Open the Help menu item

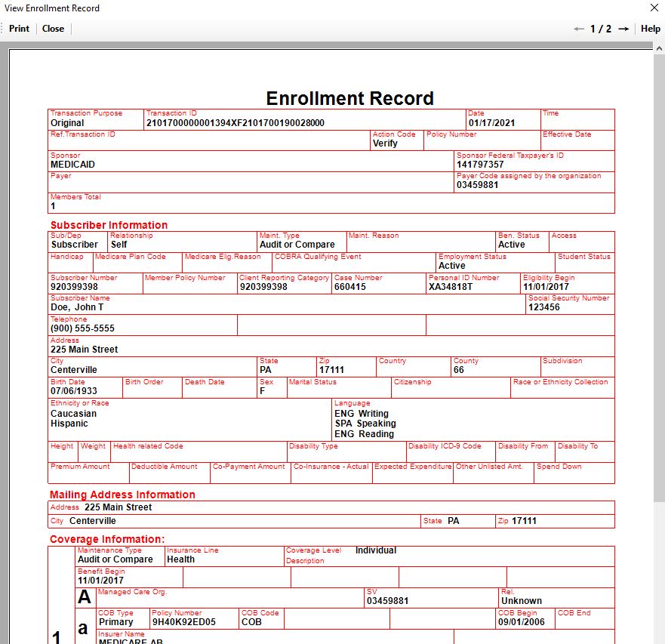click(x=650, y=29)
